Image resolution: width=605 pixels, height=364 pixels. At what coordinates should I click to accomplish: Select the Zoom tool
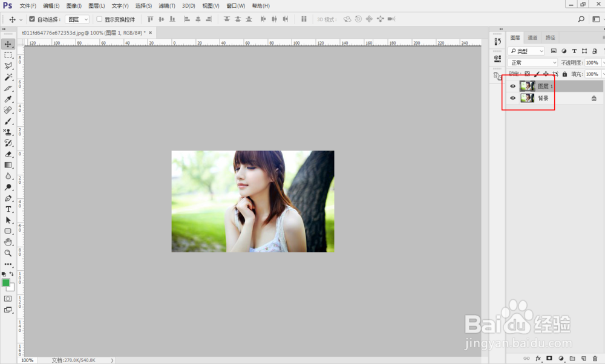pyautogui.click(x=8, y=253)
